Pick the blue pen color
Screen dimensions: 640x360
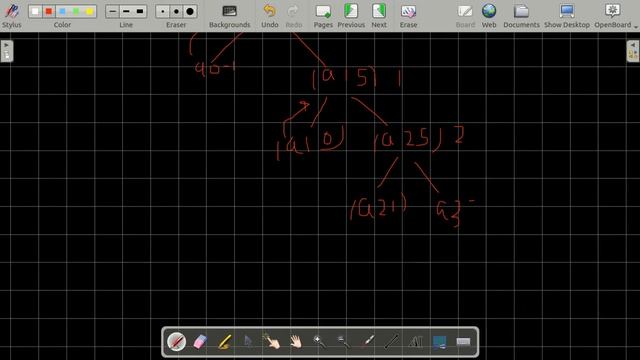(62, 11)
